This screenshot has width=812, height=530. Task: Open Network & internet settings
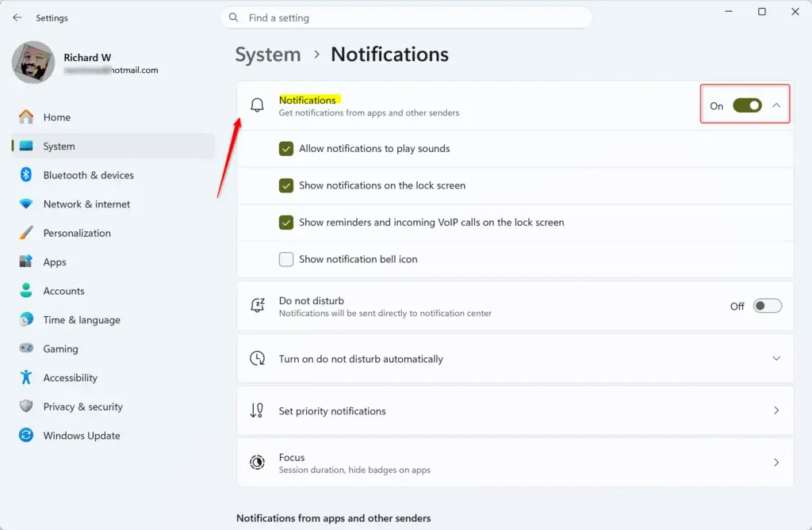113,204
